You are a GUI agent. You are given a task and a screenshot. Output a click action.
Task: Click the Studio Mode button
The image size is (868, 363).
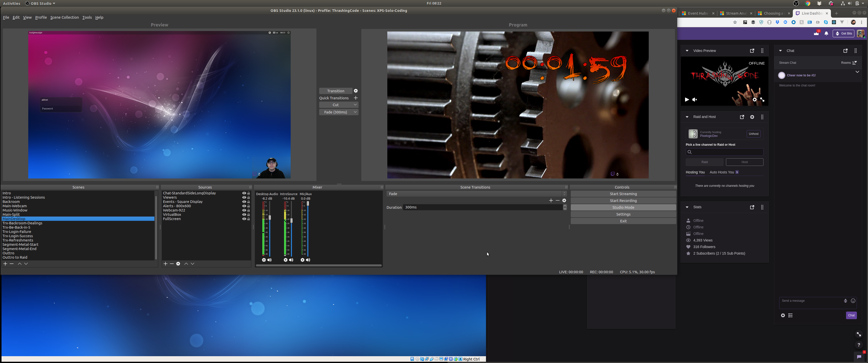[x=623, y=207]
